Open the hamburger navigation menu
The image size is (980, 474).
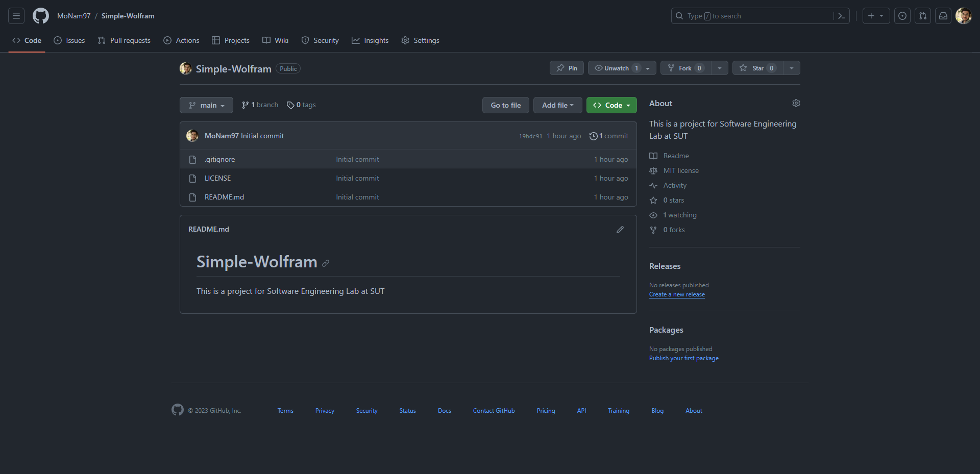16,16
